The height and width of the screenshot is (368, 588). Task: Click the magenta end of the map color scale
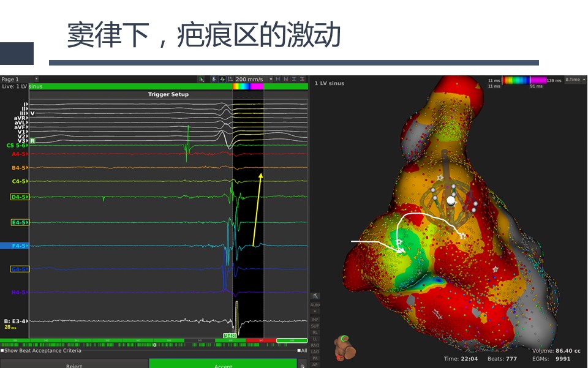538,80
